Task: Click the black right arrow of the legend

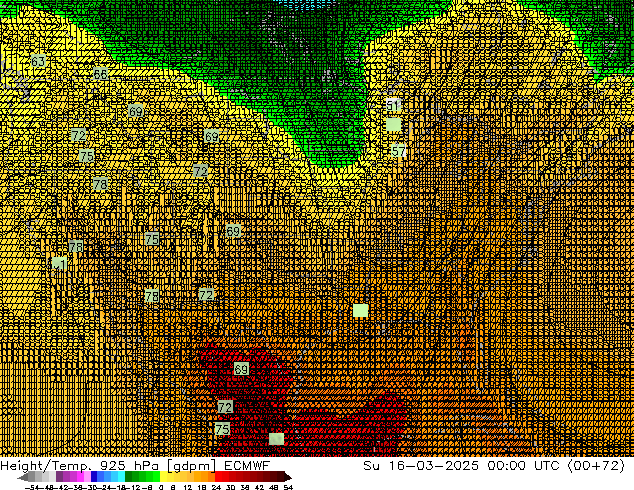Action: [288, 477]
